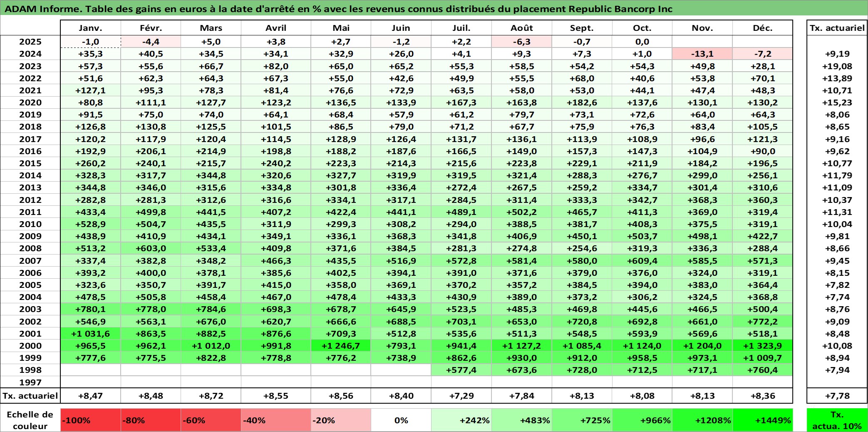Select the +609,4 cell for October 2007

[x=642, y=261]
